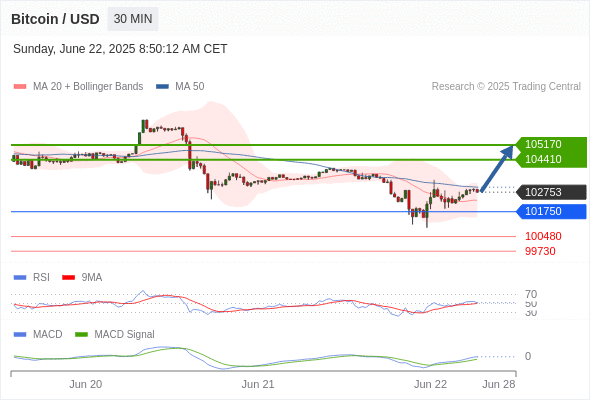Click the Jun 20 date axis label
The width and height of the screenshot is (590, 400).
(86, 384)
